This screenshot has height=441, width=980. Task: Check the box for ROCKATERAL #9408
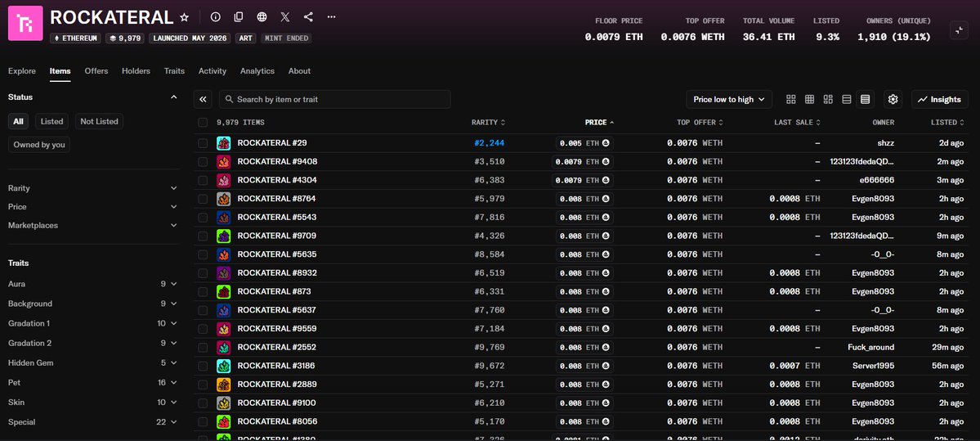pyautogui.click(x=203, y=162)
